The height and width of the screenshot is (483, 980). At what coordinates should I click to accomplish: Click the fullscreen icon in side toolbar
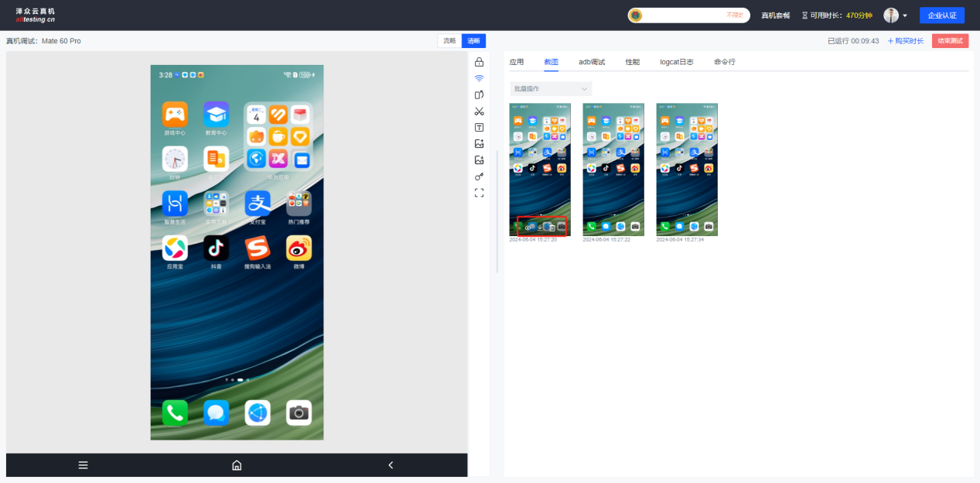[x=479, y=193]
